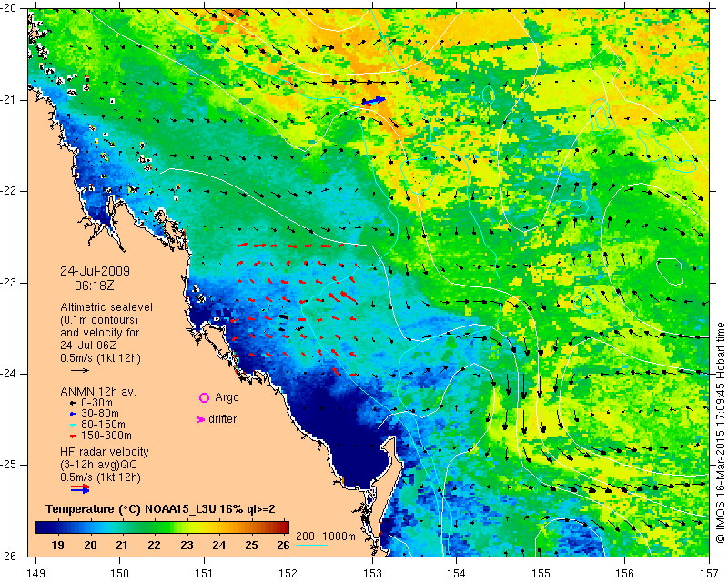
Task: Click the "Temperature (°C) NOAA15_L3U" title
Action: [x=131, y=509]
